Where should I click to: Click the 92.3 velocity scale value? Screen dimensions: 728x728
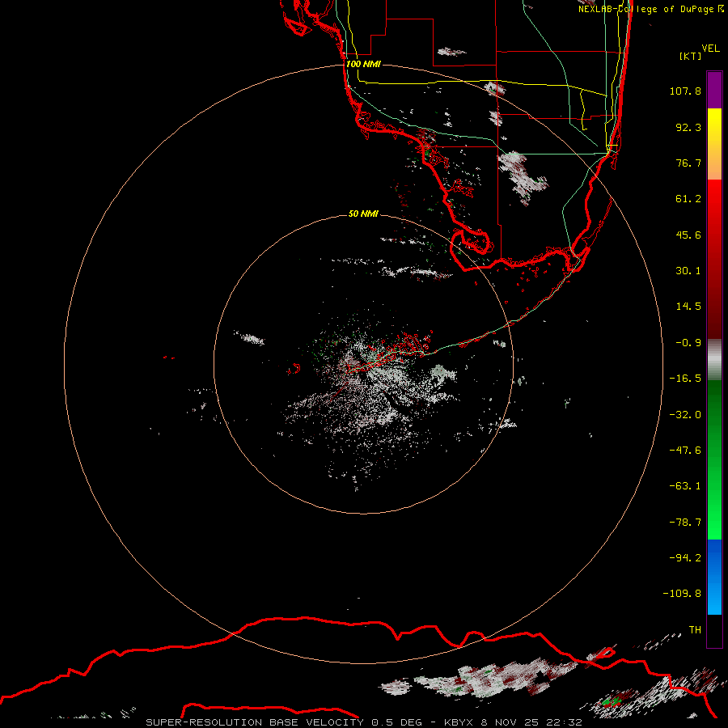click(x=688, y=127)
